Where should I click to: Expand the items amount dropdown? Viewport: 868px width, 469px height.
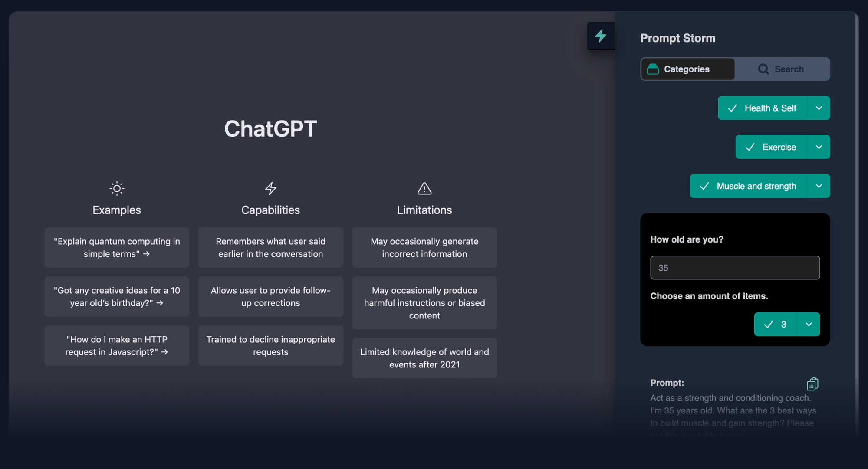809,324
